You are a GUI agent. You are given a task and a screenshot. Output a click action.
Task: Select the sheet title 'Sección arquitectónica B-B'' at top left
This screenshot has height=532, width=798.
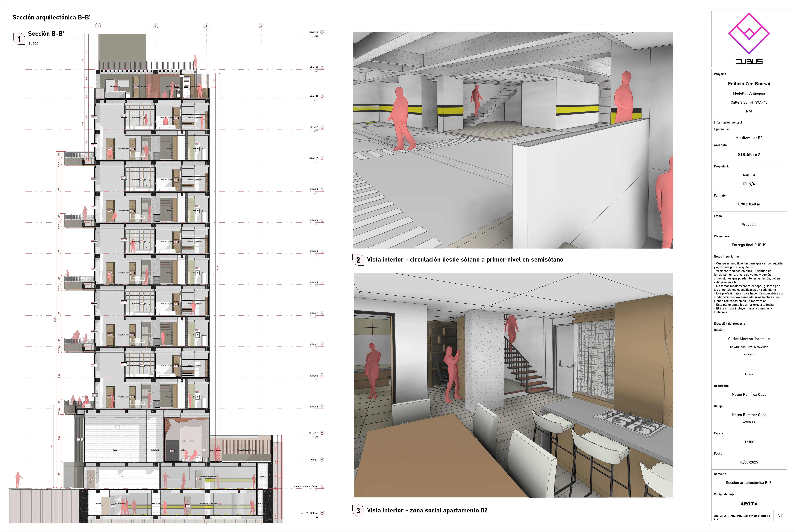(x=51, y=17)
